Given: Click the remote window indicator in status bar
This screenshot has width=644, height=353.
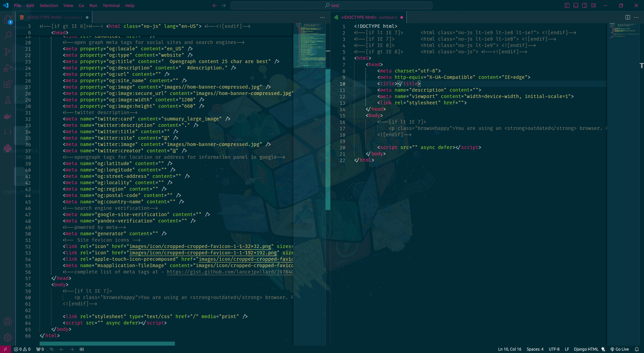Looking at the screenshot, I should [5, 349].
